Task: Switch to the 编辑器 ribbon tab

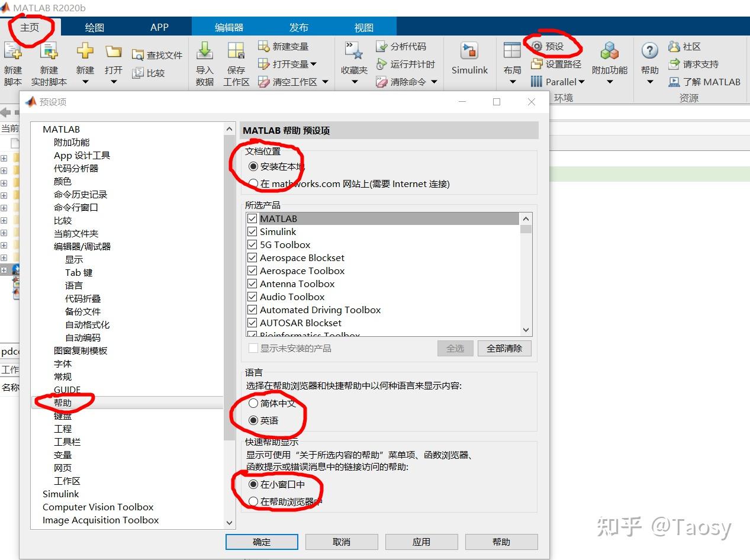Action: click(x=229, y=27)
